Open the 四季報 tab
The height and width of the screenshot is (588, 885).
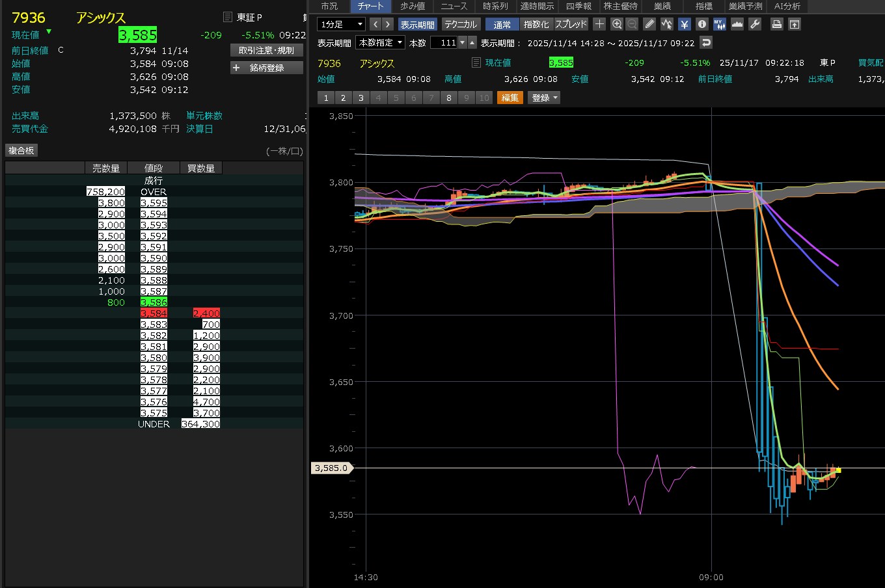pos(579,6)
